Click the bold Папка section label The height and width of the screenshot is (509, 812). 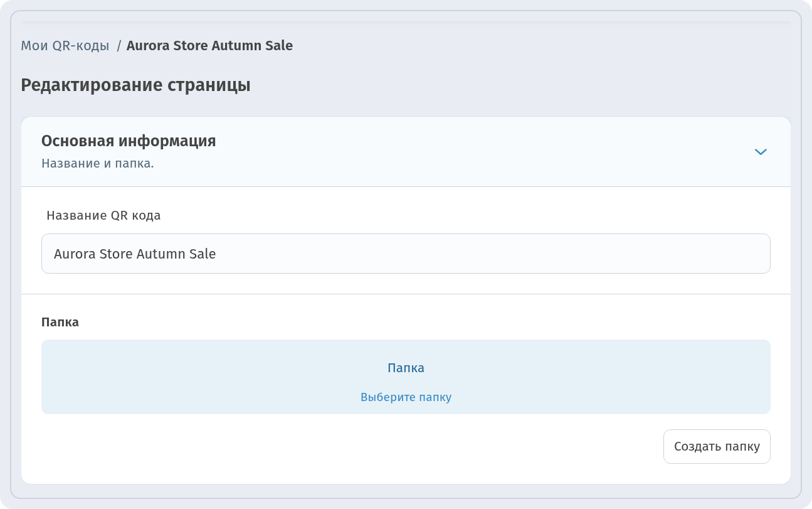(60, 323)
